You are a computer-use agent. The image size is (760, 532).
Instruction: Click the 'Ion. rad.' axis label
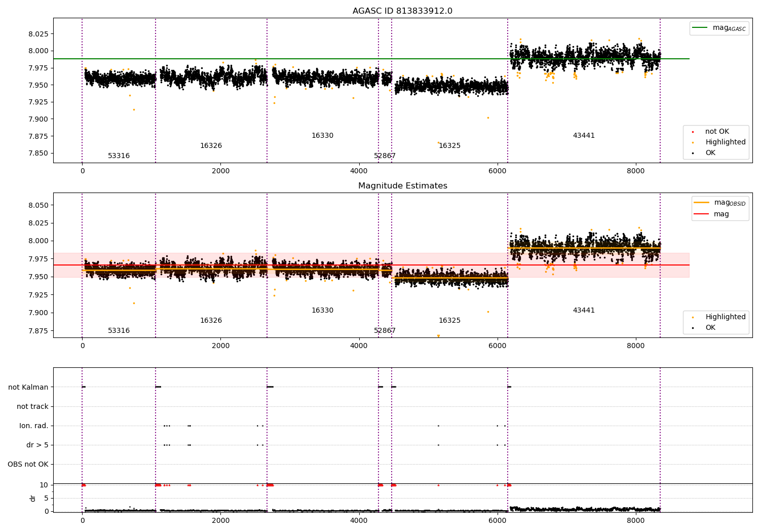(x=34, y=426)
